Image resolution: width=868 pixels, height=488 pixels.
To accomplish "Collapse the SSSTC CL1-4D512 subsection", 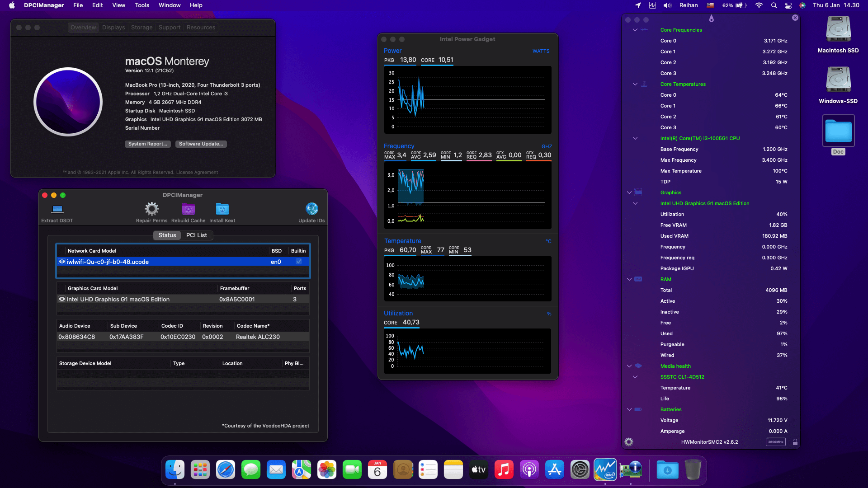I will tap(635, 377).
